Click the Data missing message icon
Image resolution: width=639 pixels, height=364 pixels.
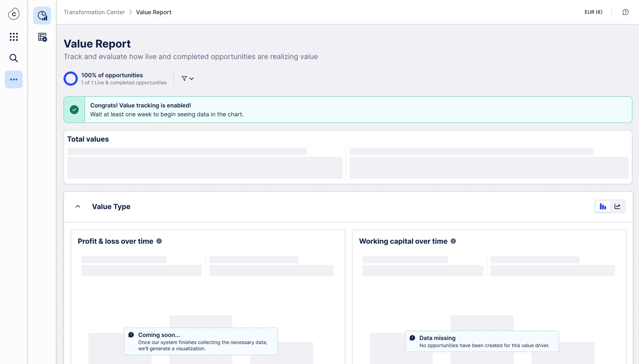(x=412, y=338)
